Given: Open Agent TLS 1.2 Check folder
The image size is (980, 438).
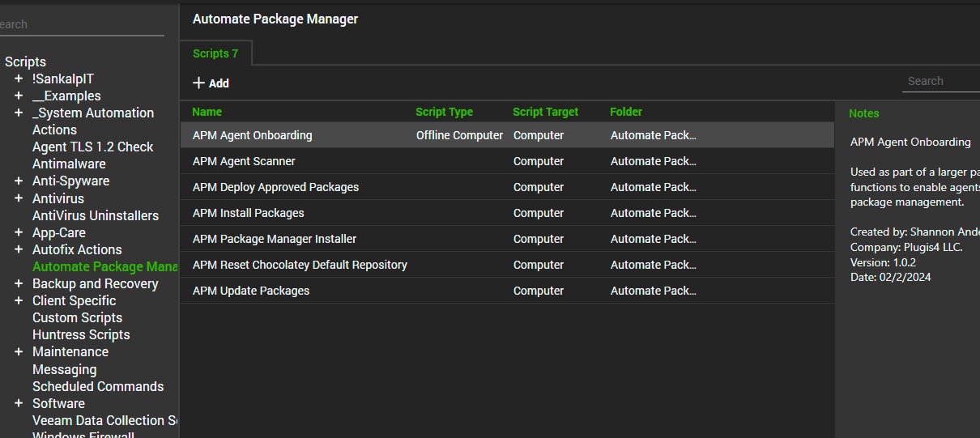Looking at the screenshot, I should [x=92, y=147].
